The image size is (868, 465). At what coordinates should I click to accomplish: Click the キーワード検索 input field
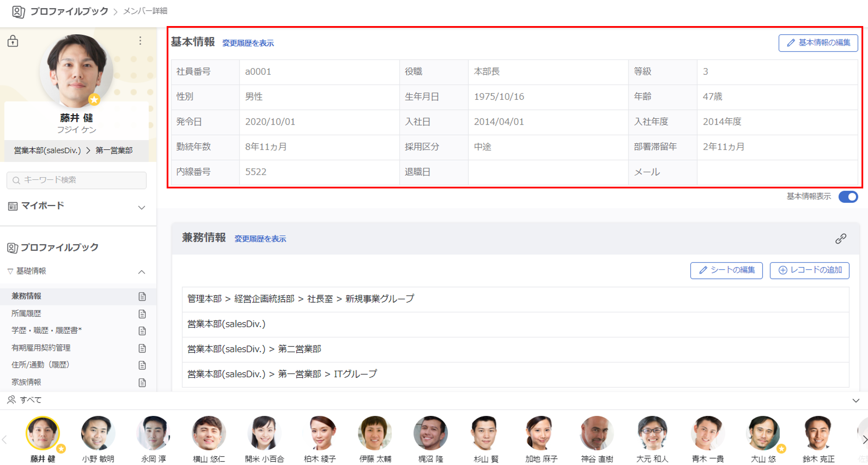pos(76,180)
